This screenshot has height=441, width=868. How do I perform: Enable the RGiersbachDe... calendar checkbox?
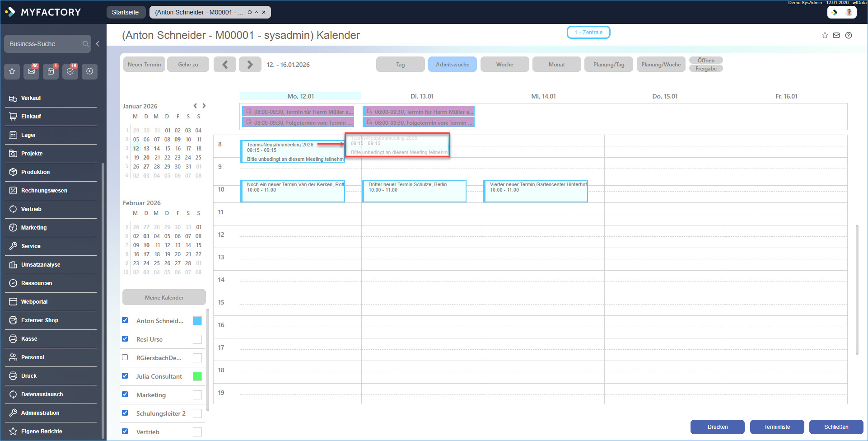[x=125, y=357]
